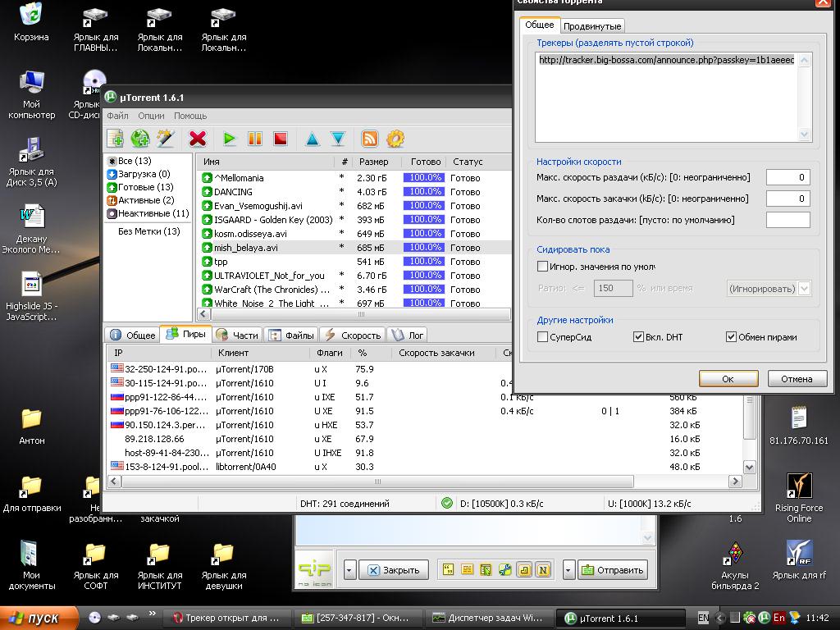Click the red Stop torrent icon

coord(281,139)
